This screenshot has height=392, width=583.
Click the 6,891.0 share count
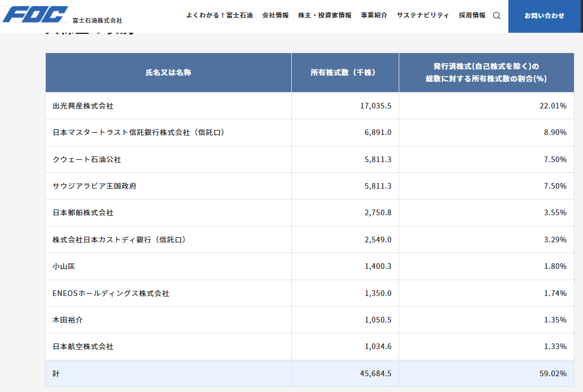378,133
